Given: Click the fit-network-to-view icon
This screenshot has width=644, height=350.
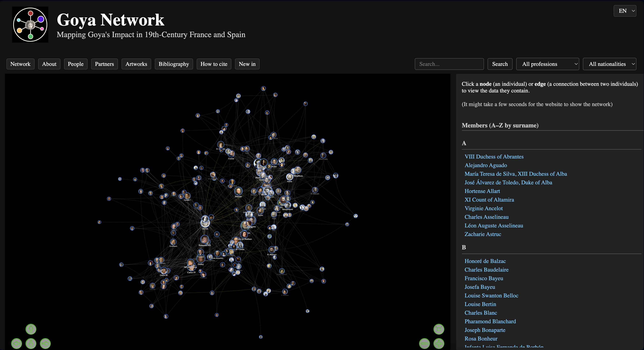Looking at the screenshot, I should [x=439, y=329].
